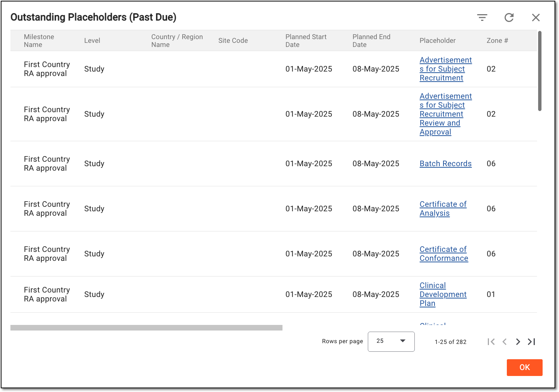
Task: Close the Outstanding Placeholders dialog
Action: click(536, 18)
